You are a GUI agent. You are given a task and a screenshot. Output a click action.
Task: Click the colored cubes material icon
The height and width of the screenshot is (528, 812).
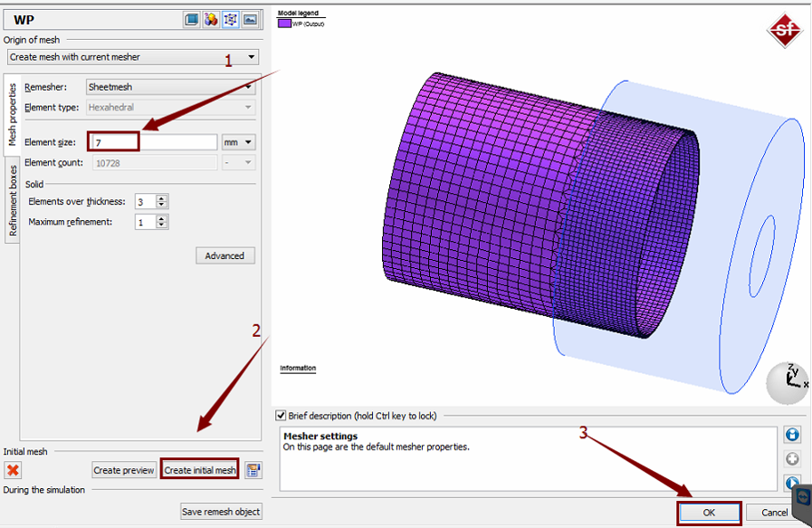[x=211, y=20]
